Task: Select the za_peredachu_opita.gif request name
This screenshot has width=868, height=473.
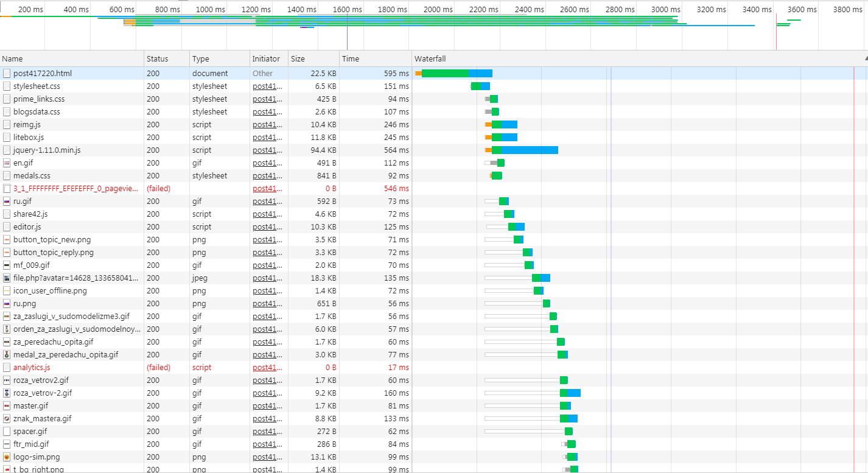Action: [x=53, y=342]
